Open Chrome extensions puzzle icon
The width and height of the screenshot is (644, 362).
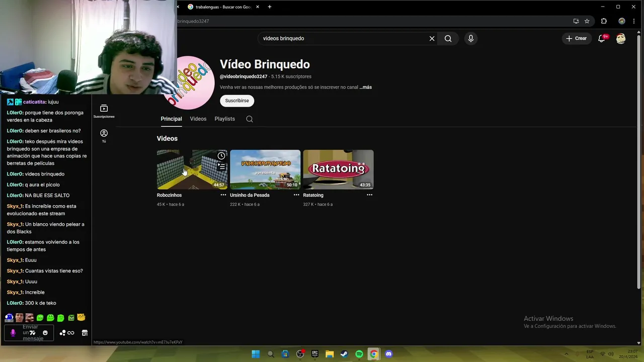(x=604, y=21)
